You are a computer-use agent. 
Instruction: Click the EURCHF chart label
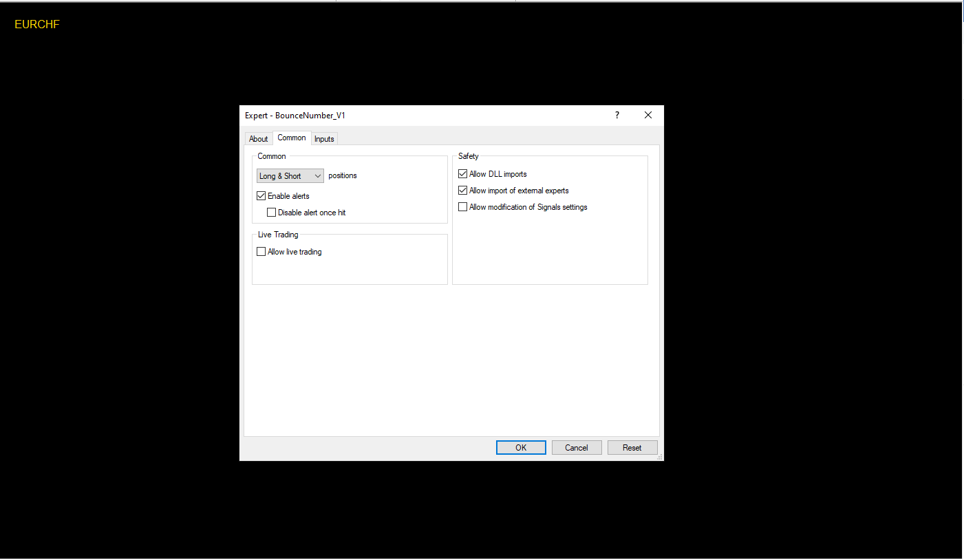[x=37, y=24]
